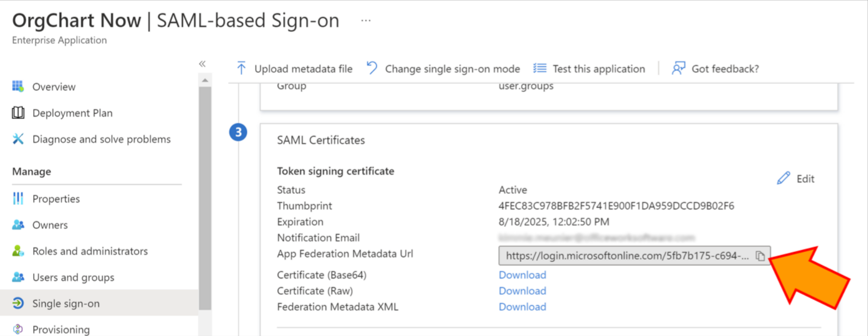
Task: Click the App Federation Metadata Url field
Action: pos(634,256)
